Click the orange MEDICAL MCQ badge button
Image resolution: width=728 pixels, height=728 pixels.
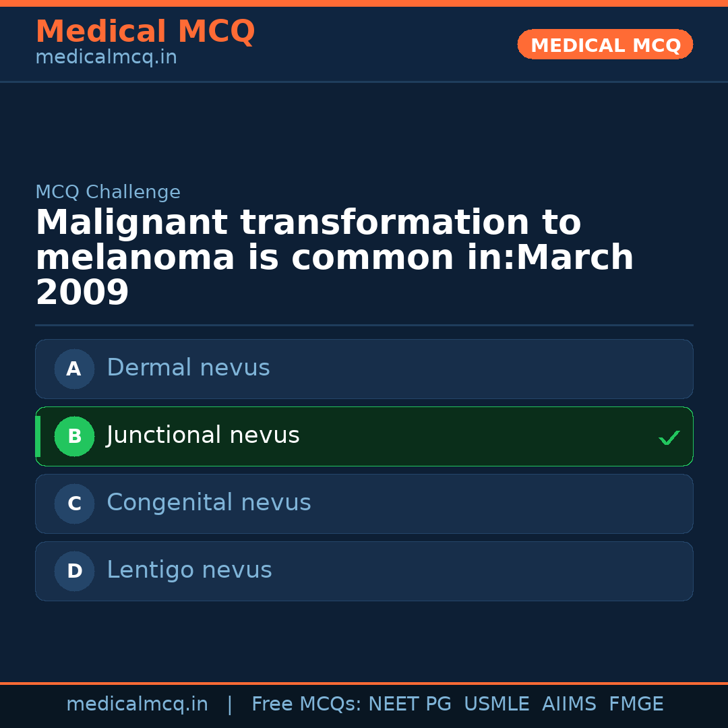605,44
